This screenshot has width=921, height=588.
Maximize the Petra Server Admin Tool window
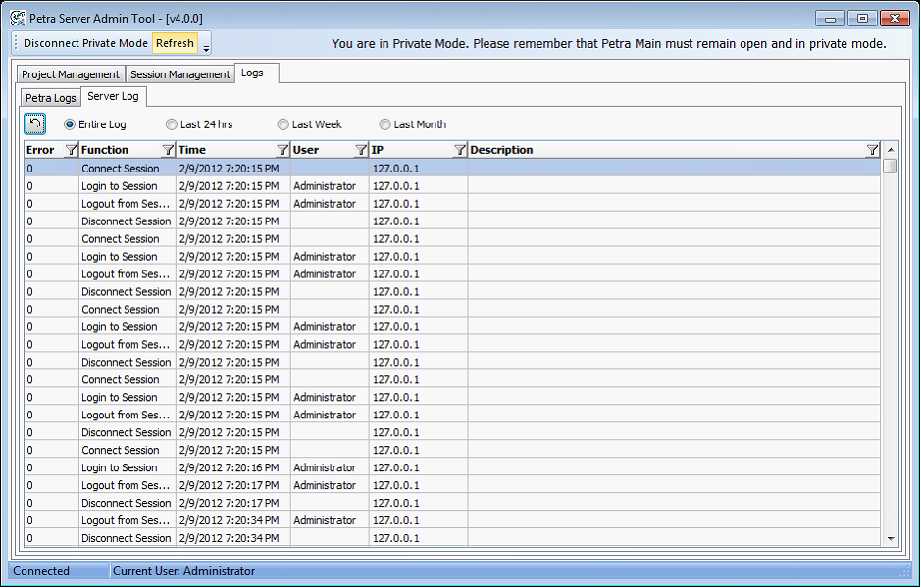coord(862,19)
